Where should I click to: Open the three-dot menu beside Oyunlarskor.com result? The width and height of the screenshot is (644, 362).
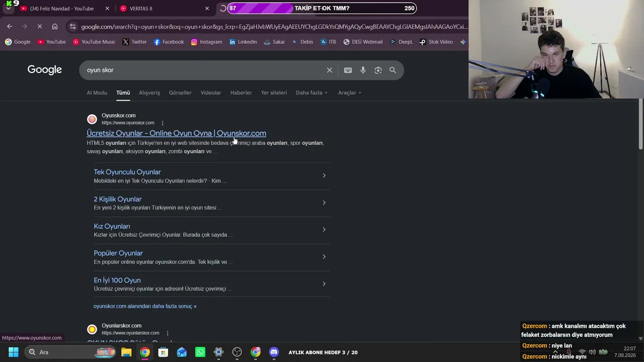click(168, 333)
